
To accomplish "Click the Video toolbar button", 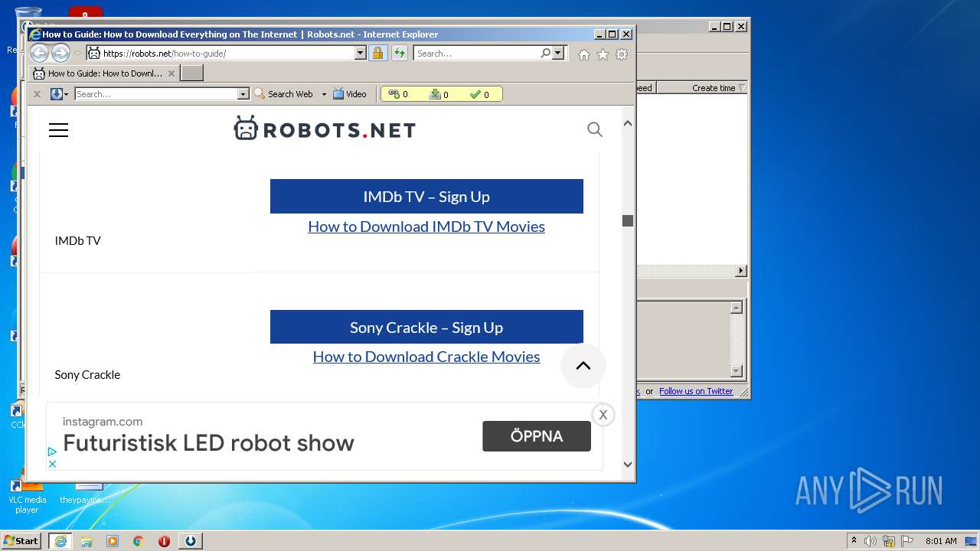I will pyautogui.click(x=350, y=94).
